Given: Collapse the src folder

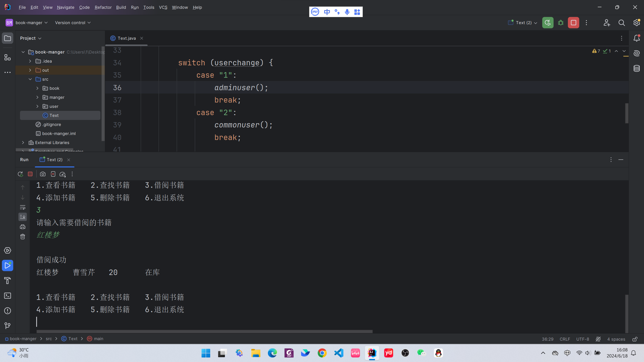Looking at the screenshot, I should [x=30, y=79].
